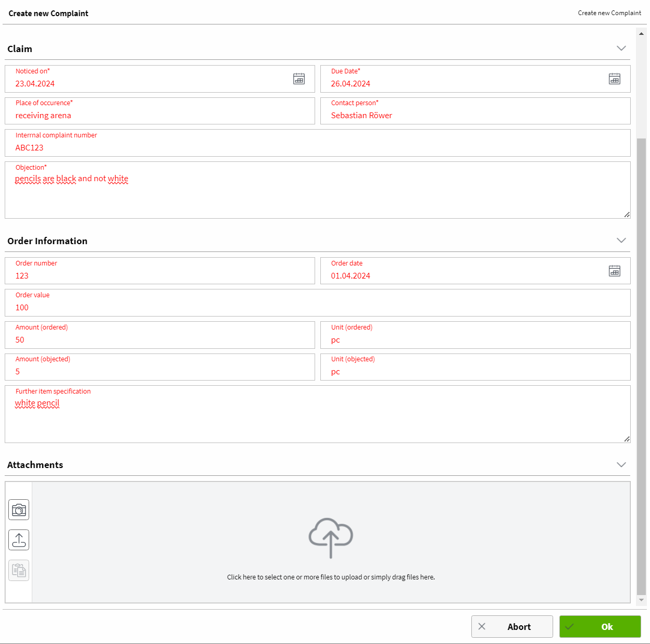This screenshot has height=644, width=650.
Task: Click the scrollbar down arrow
Action: click(x=641, y=600)
